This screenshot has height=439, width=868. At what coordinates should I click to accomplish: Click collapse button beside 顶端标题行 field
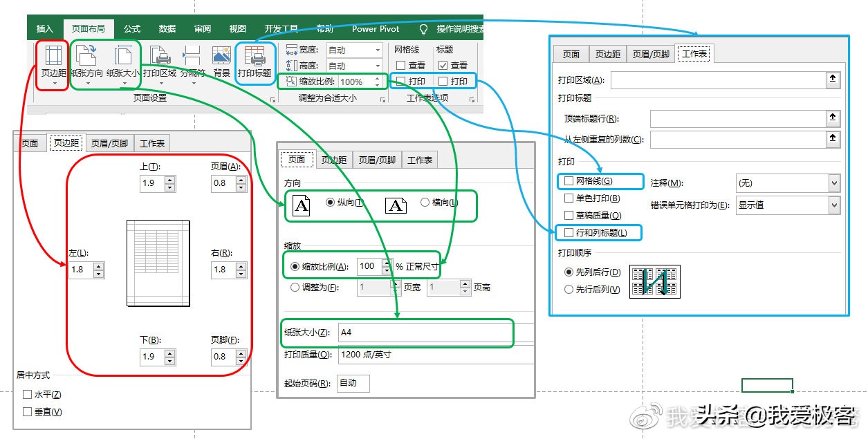coord(833,118)
